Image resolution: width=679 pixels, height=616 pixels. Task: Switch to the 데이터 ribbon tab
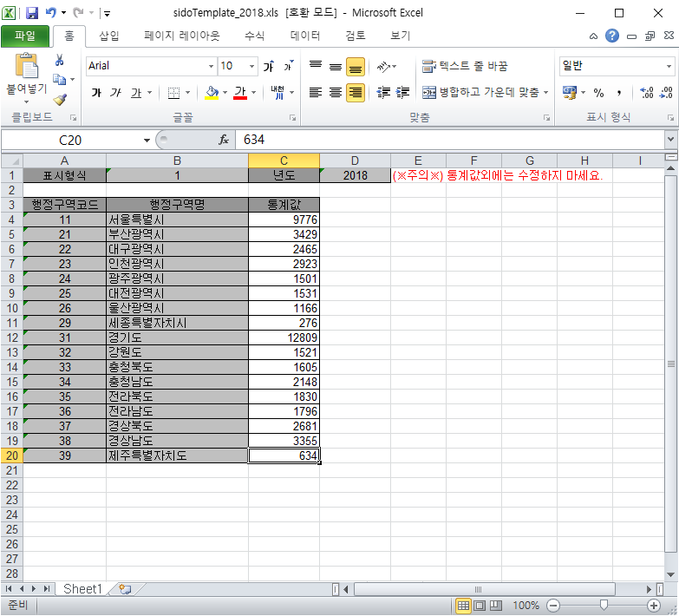(x=305, y=36)
